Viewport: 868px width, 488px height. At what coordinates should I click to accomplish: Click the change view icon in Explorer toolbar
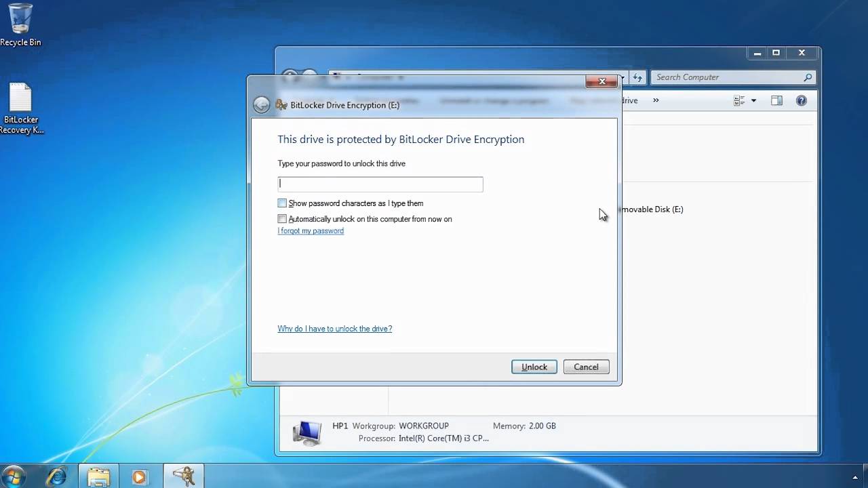point(739,100)
